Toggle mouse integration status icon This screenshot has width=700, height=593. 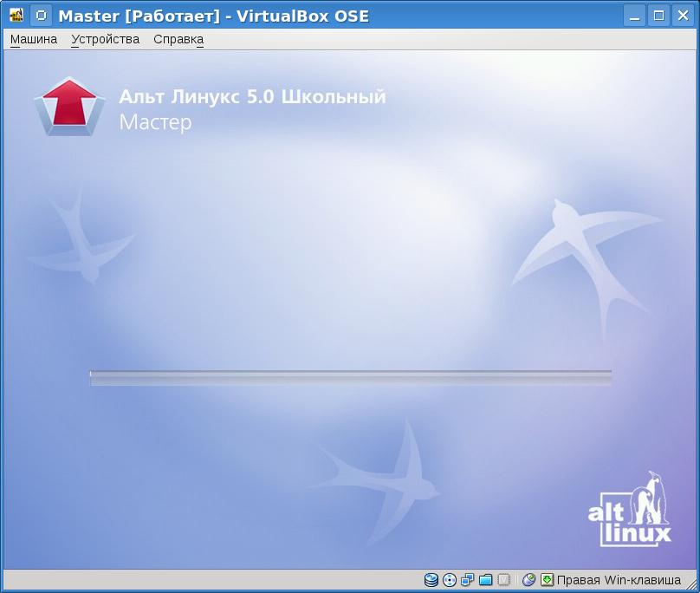(x=528, y=580)
